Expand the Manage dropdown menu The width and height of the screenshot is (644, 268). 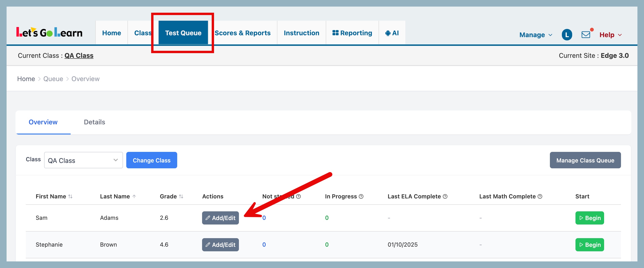(x=535, y=35)
